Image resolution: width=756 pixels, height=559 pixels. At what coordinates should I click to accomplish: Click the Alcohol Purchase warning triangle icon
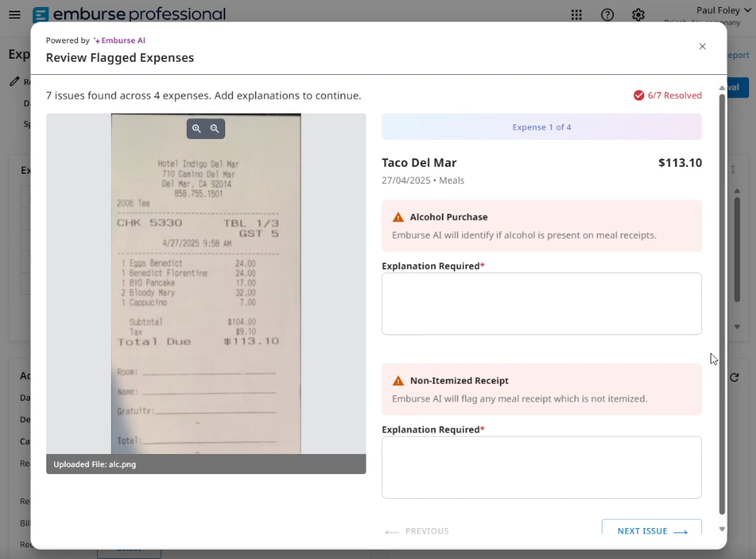click(x=398, y=217)
